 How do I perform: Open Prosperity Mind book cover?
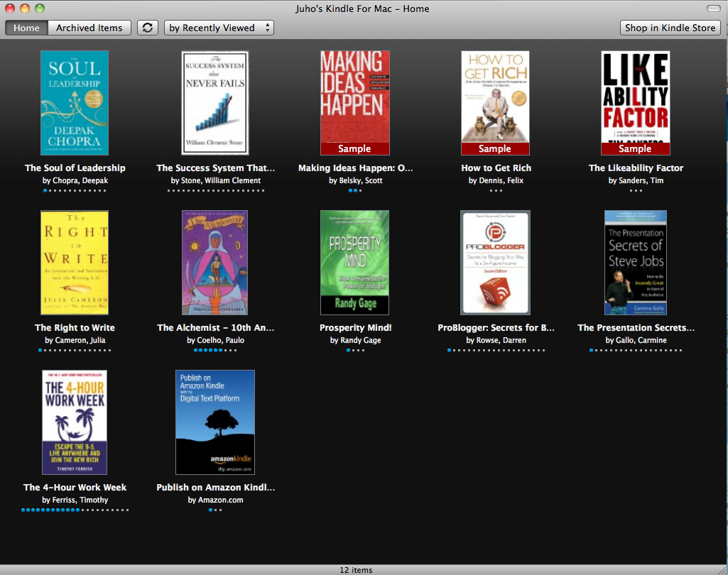point(354,262)
